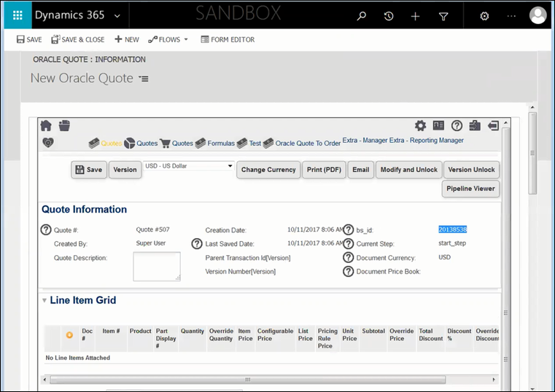Screen dimensions: 555x392
Task: Open the folder icon beside home
Action: (64, 125)
